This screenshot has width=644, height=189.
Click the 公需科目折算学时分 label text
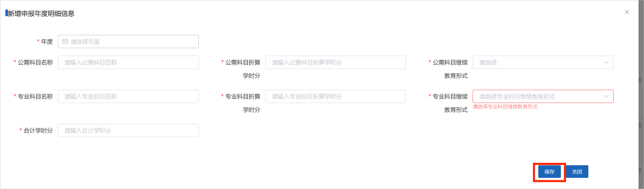click(243, 62)
